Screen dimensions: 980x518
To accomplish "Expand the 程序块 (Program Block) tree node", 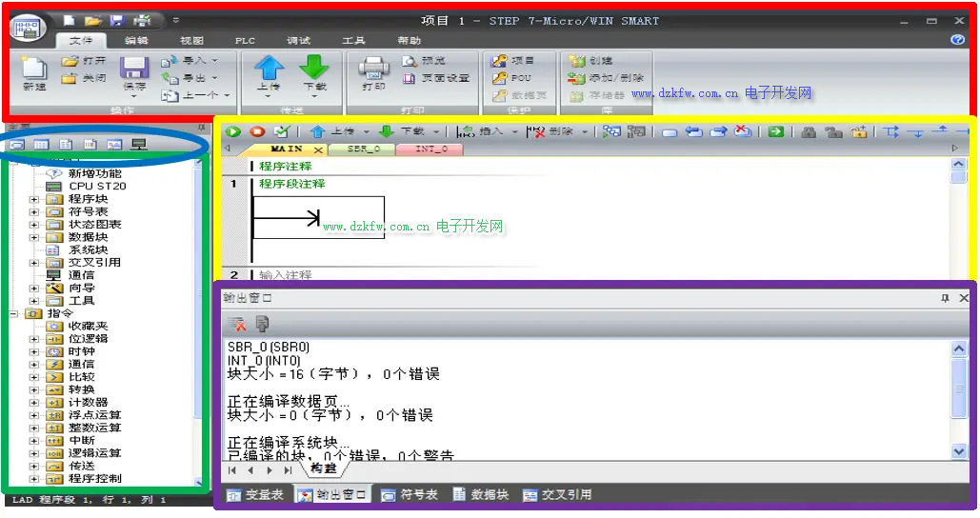I will [34, 199].
